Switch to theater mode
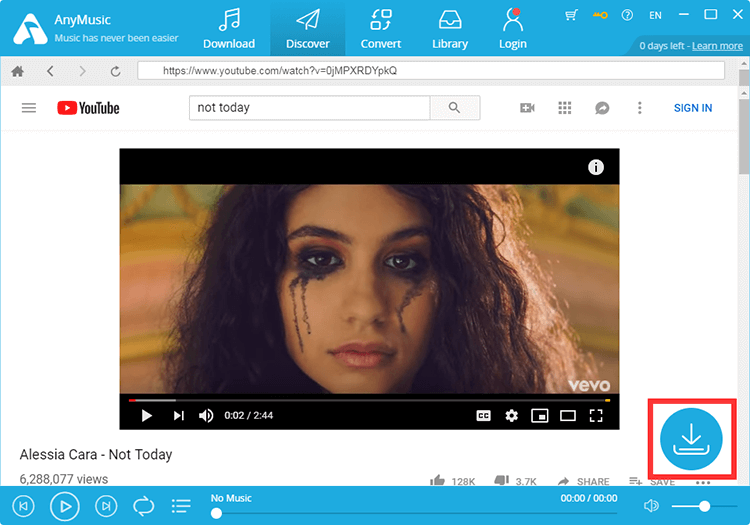750x525 pixels. pos(568,416)
